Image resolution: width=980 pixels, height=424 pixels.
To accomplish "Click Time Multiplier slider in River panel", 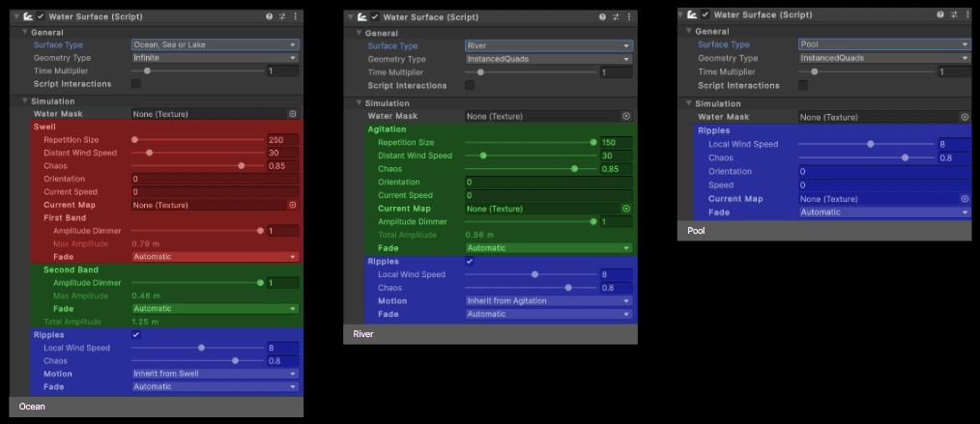I will (x=532, y=72).
